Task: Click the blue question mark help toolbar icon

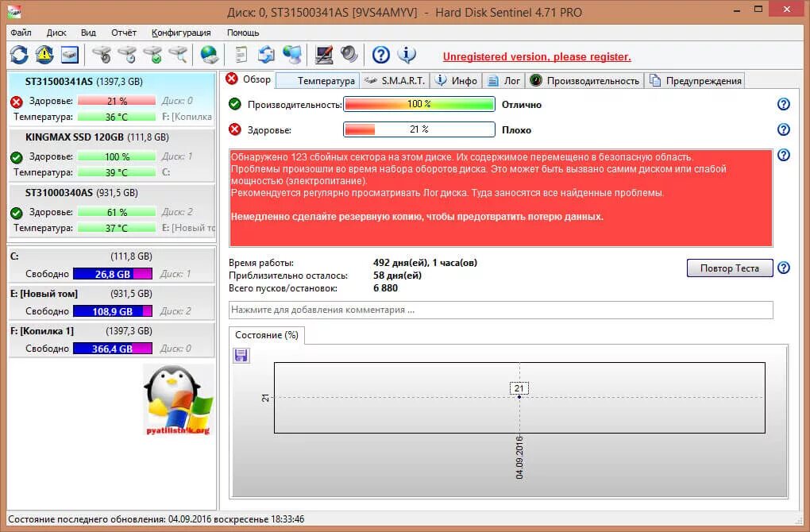Action: pos(381,55)
